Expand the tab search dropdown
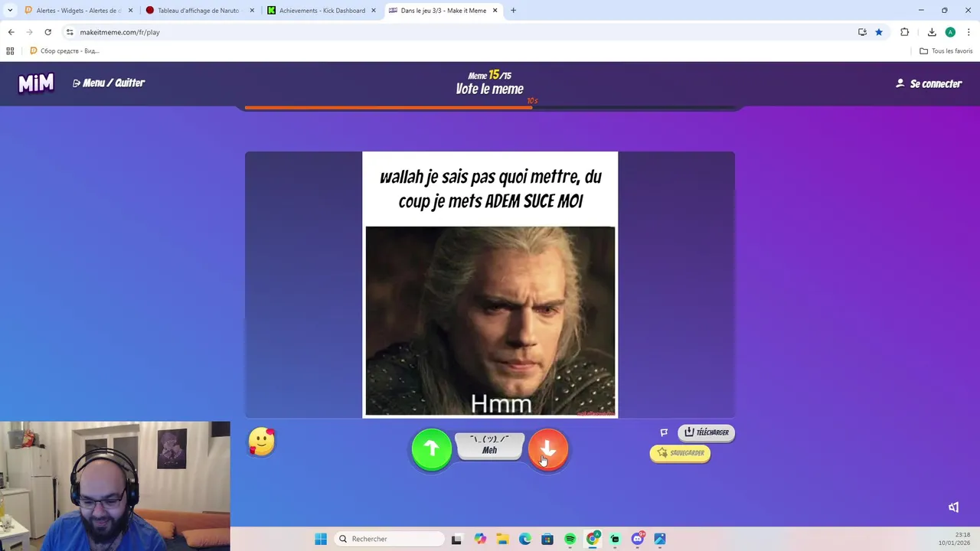Image resolution: width=980 pixels, height=551 pixels. coord(10,11)
